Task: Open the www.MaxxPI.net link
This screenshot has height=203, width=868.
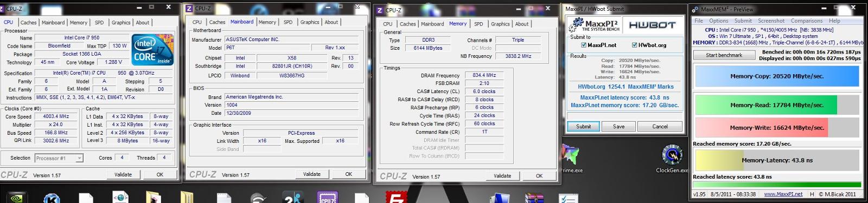Action: tap(783, 194)
